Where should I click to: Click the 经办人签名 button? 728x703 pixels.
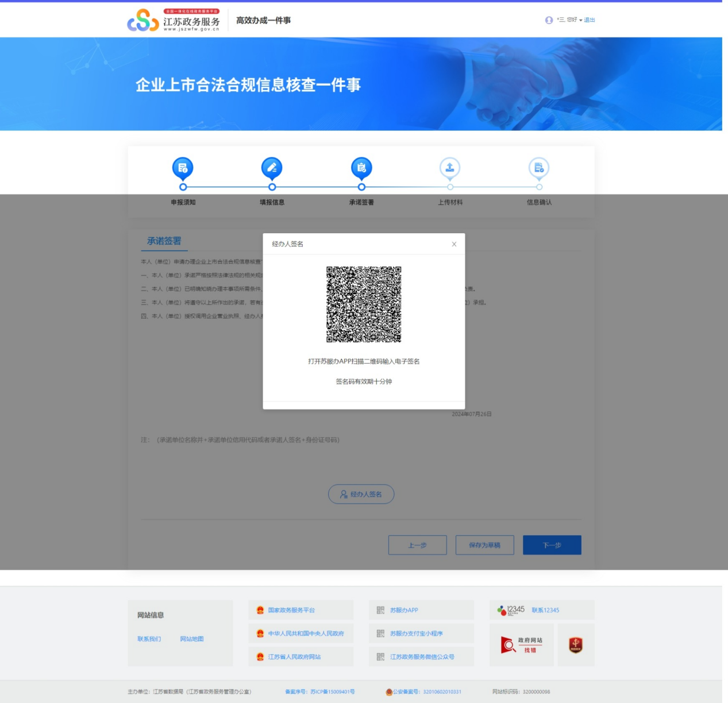point(361,494)
